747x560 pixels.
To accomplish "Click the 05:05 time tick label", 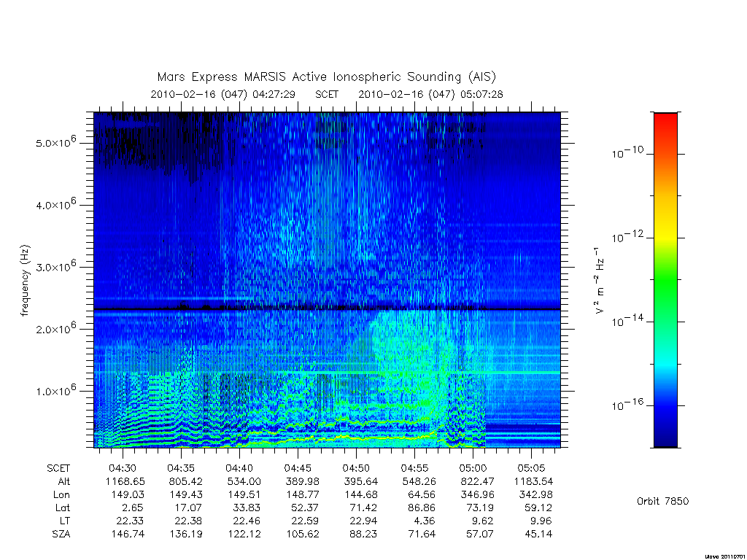I will coord(531,468).
